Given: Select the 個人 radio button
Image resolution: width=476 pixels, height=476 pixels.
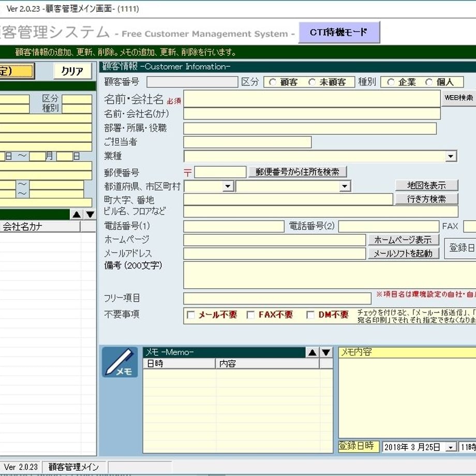Looking at the screenshot, I should click(429, 82).
